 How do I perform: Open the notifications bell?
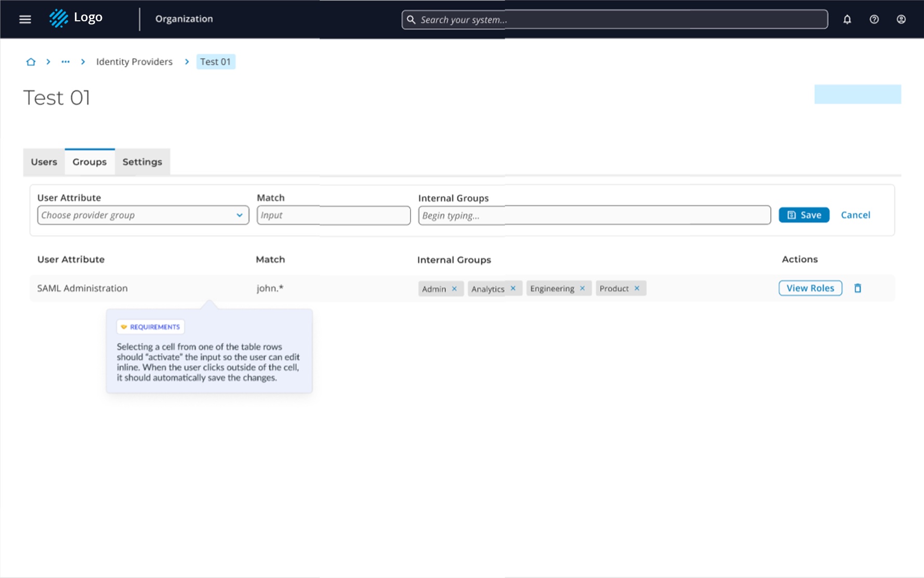coord(847,19)
